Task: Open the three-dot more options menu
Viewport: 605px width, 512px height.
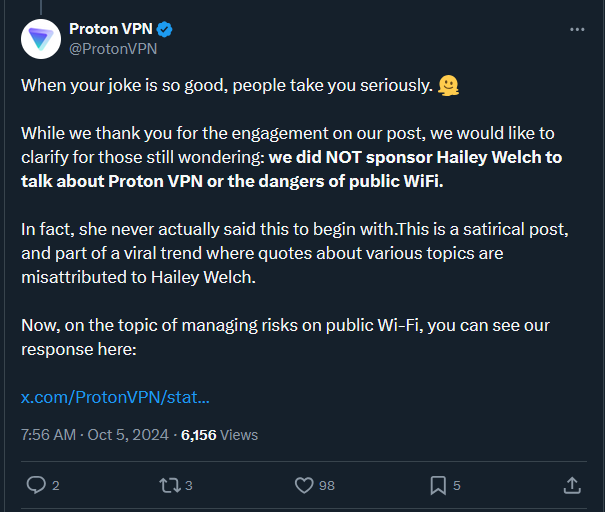Action: tap(577, 30)
